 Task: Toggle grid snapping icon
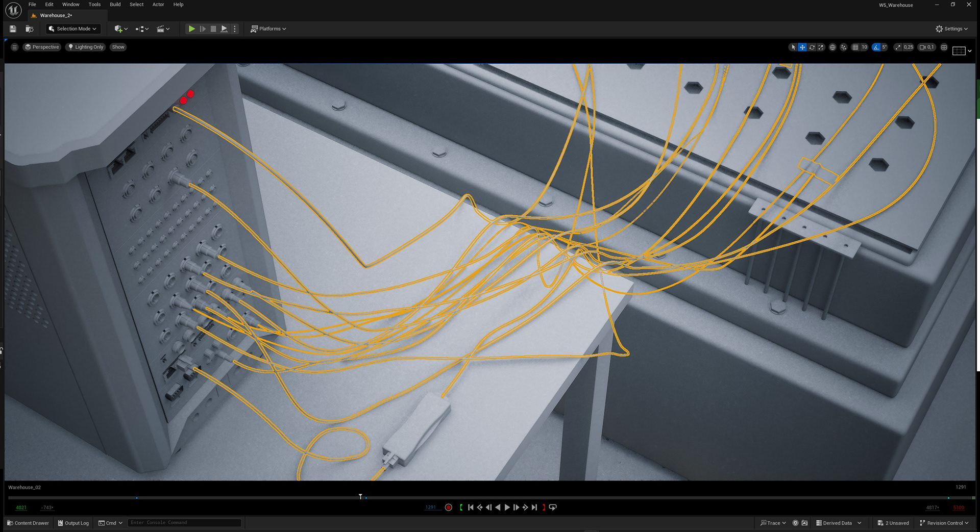855,47
